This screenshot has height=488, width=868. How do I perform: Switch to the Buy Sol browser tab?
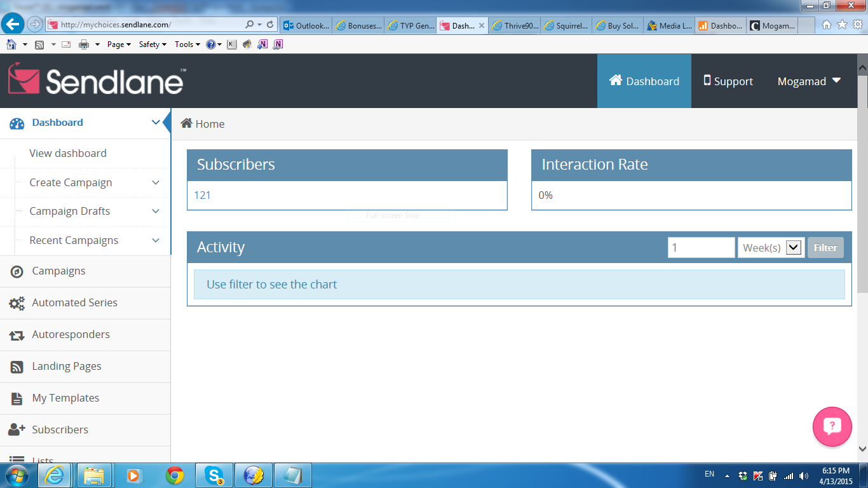tap(618, 25)
